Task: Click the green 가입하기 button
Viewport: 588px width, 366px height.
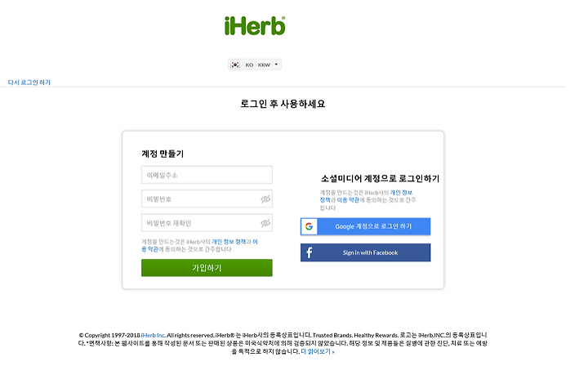Action: [207, 268]
